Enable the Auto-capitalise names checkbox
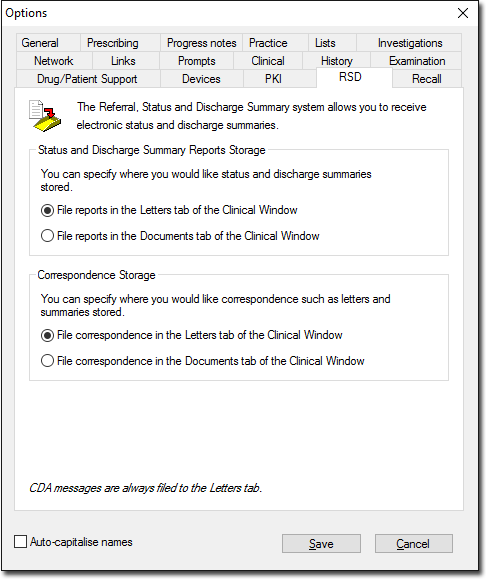This screenshot has height=579, width=486. [x=20, y=542]
